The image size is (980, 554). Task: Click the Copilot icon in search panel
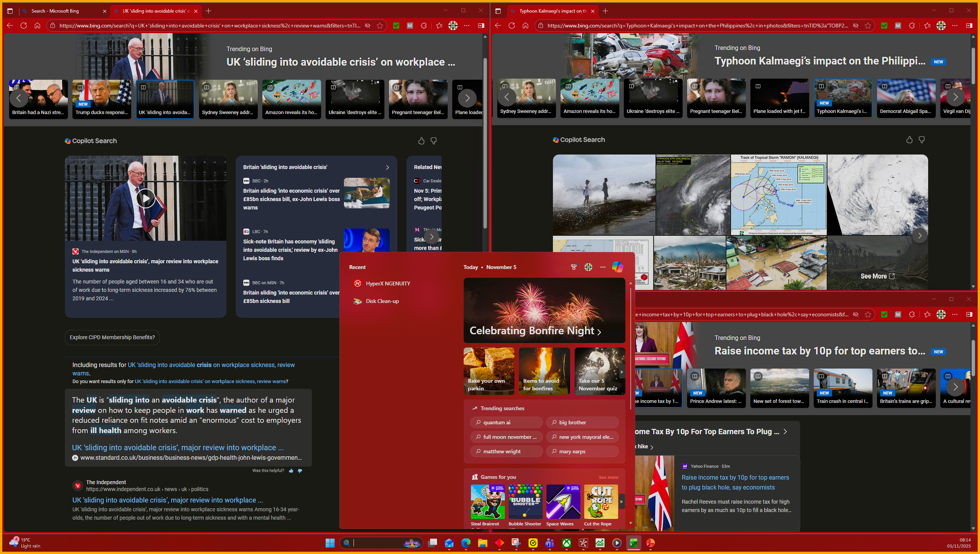(617, 267)
